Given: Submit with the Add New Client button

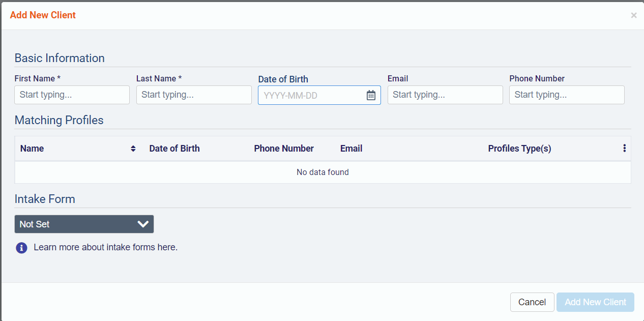Looking at the screenshot, I should [595, 302].
